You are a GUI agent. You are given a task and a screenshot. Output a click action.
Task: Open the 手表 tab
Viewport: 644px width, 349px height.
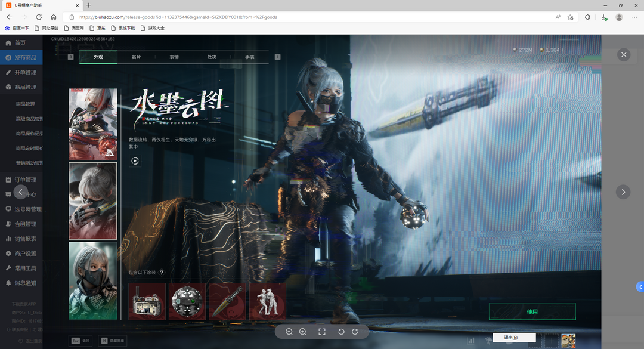coord(249,57)
